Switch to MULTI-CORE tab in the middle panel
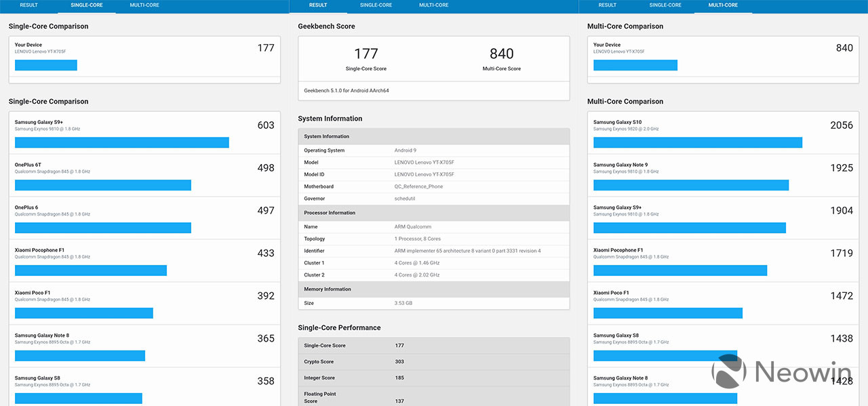Viewport: 868px width, 406px height. [434, 5]
